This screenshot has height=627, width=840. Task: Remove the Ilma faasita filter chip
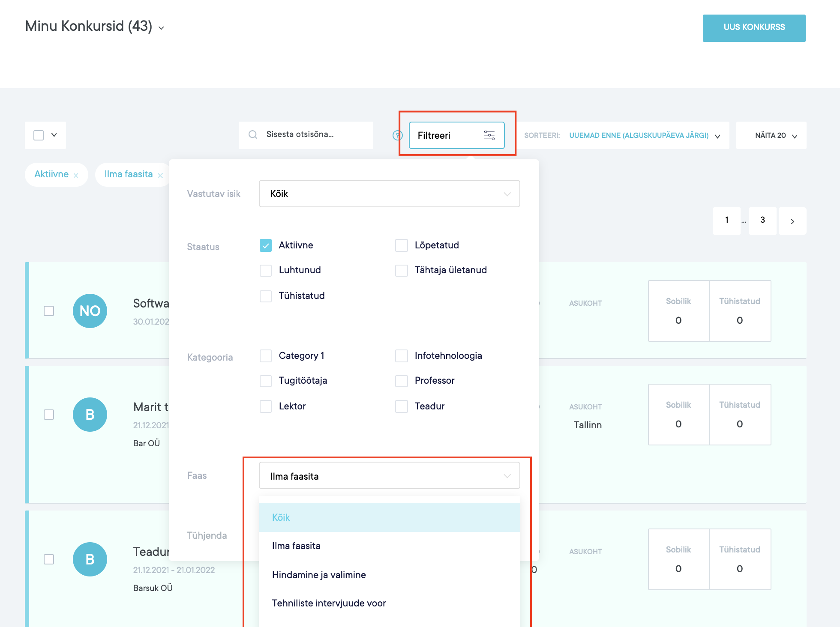click(160, 176)
